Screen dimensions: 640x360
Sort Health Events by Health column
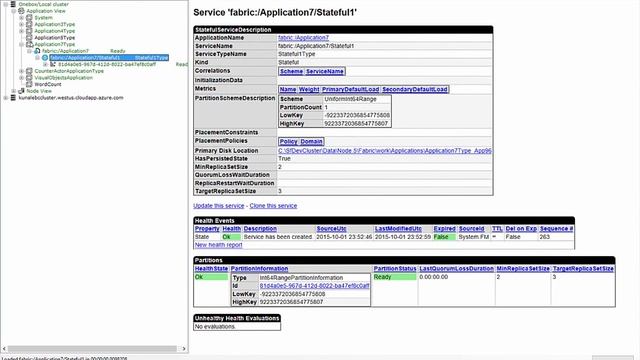231,229
